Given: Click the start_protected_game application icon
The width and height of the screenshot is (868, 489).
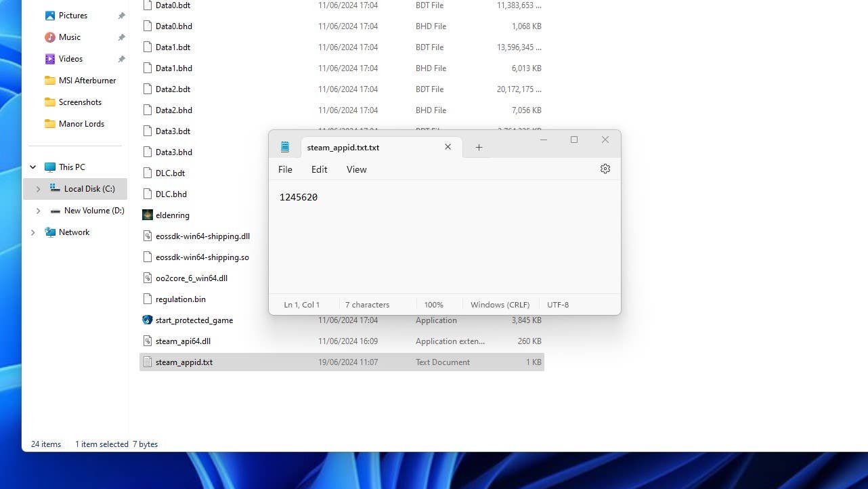Looking at the screenshot, I should (x=148, y=320).
